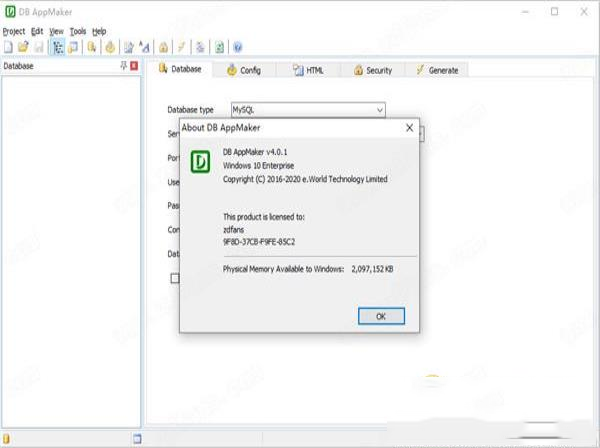Open the Help menu

pyautogui.click(x=99, y=31)
